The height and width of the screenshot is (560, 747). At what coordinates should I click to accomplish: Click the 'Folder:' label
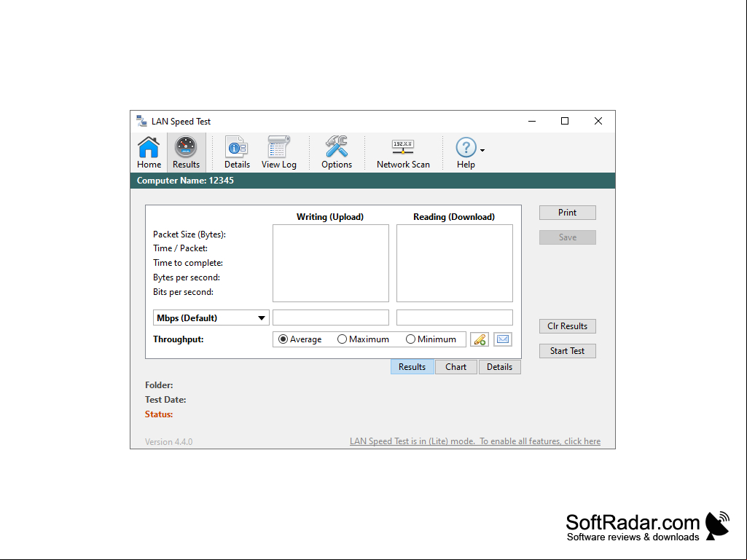point(159,384)
